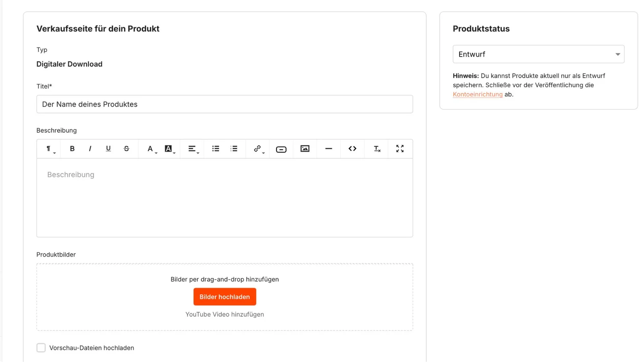The image size is (644, 362).
Task: Toggle strikethrough formatting
Action: (126, 149)
